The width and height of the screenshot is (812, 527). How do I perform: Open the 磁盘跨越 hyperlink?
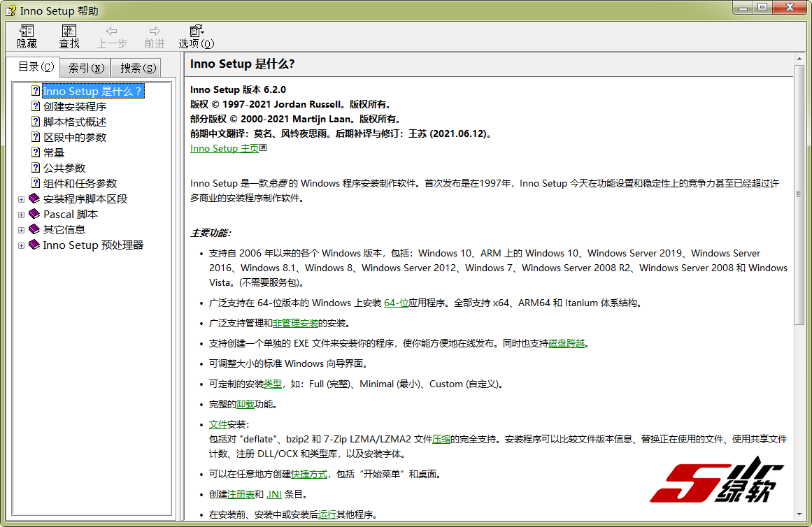coord(566,344)
